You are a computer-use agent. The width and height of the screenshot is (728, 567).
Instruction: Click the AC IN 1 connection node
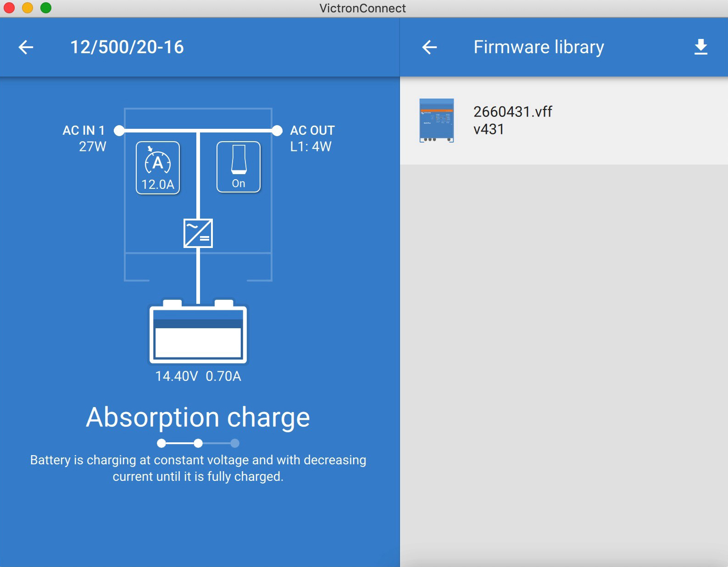click(119, 131)
